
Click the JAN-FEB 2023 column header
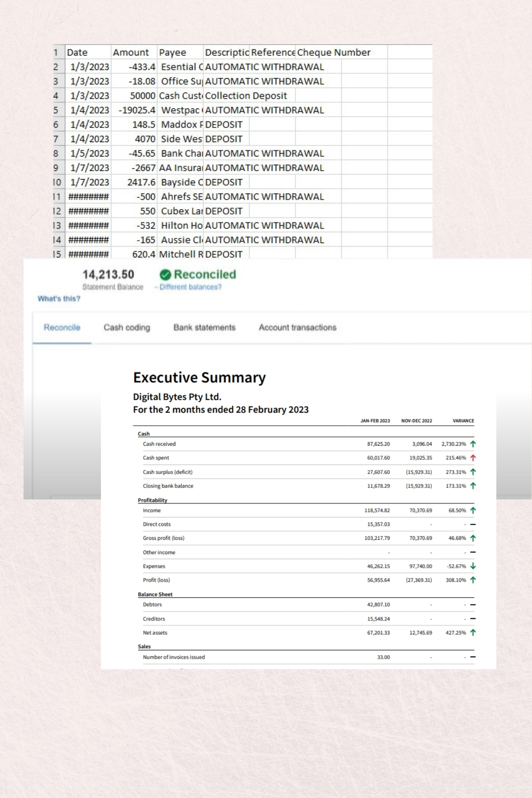[375, 421]
